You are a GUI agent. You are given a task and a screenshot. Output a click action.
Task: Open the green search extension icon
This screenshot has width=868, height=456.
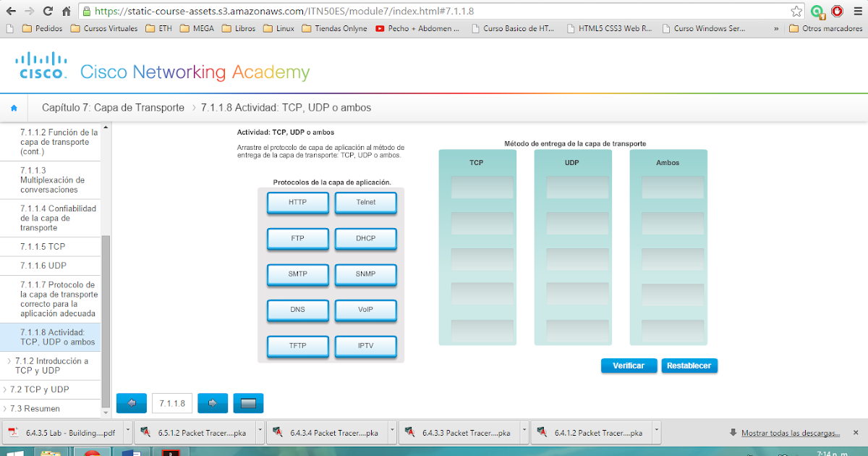coord(817,11)
